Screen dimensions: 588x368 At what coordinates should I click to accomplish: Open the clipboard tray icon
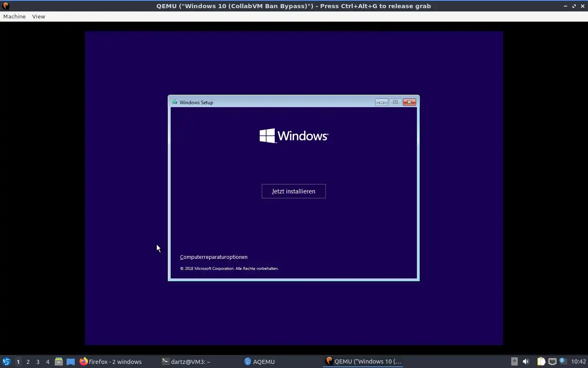click(541, 361)
